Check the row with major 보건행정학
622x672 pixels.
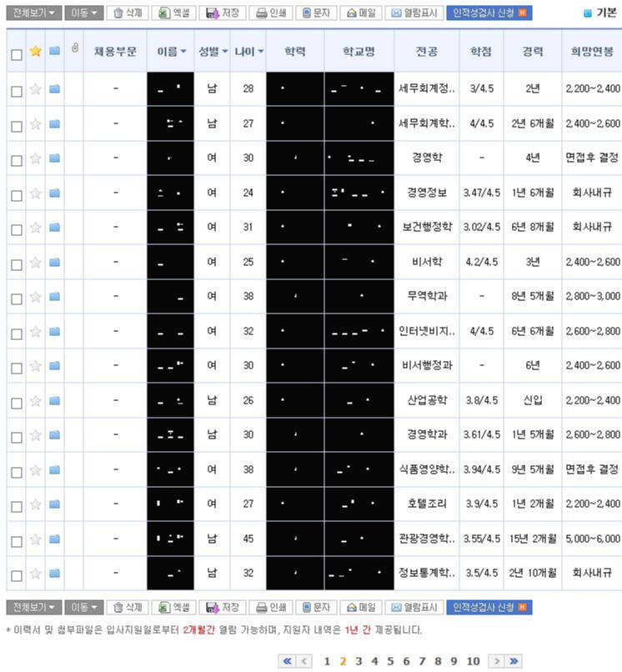(x=17, y=230)
